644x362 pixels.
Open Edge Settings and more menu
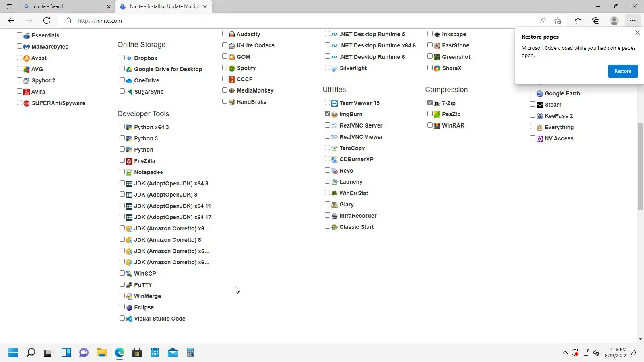pos(633,21)
